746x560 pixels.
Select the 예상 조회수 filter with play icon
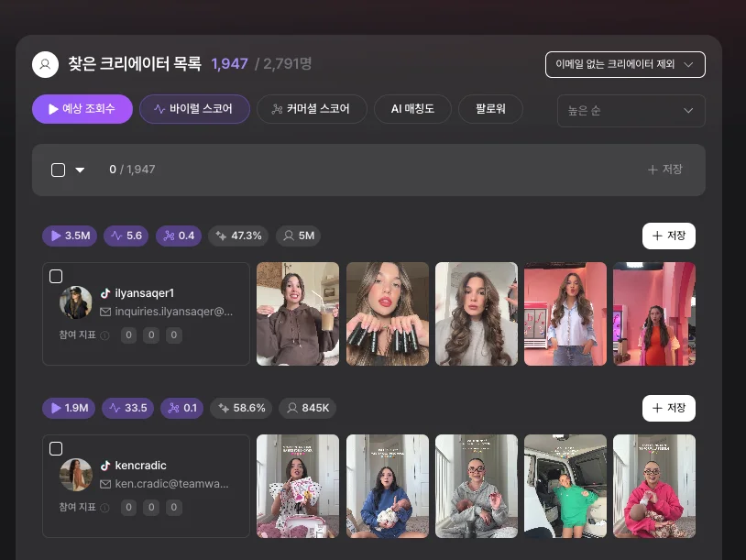click(x=82, y=108)
